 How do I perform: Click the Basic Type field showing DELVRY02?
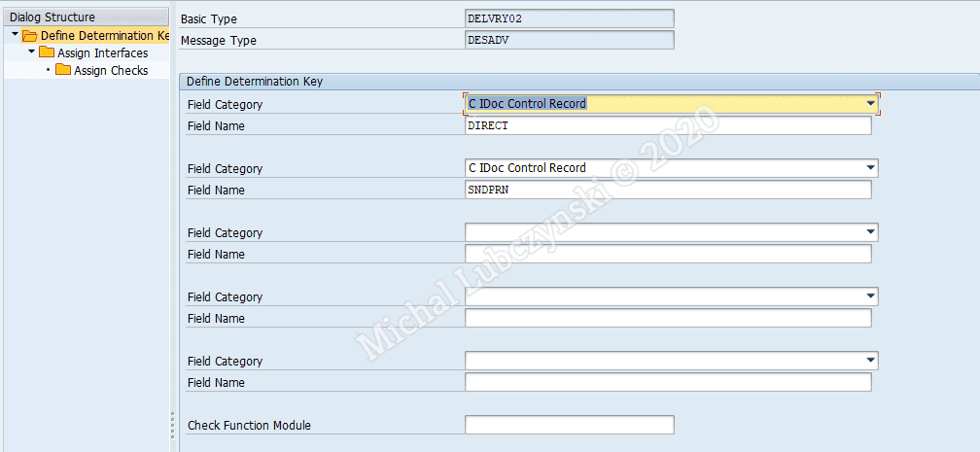pyautogui.click(x=570, y=18)
